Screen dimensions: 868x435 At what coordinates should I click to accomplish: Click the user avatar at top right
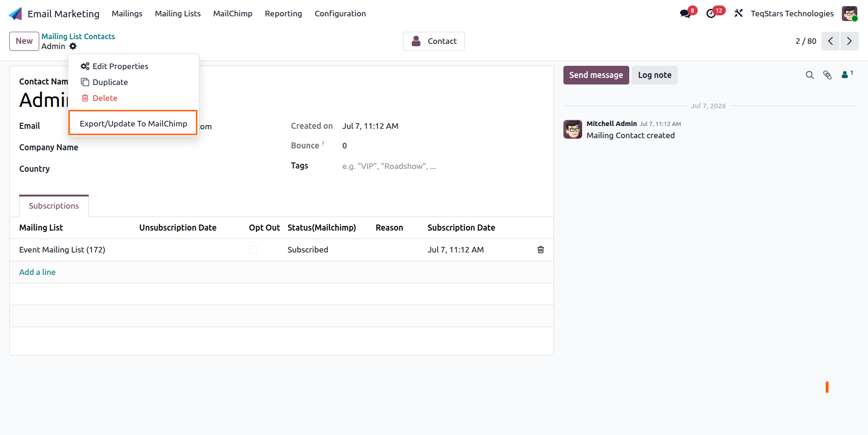tap(849, 14)
